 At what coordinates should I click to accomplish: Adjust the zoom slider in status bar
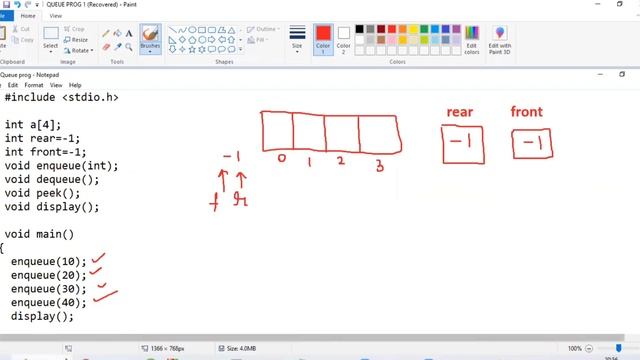click(x=618, y=348)
